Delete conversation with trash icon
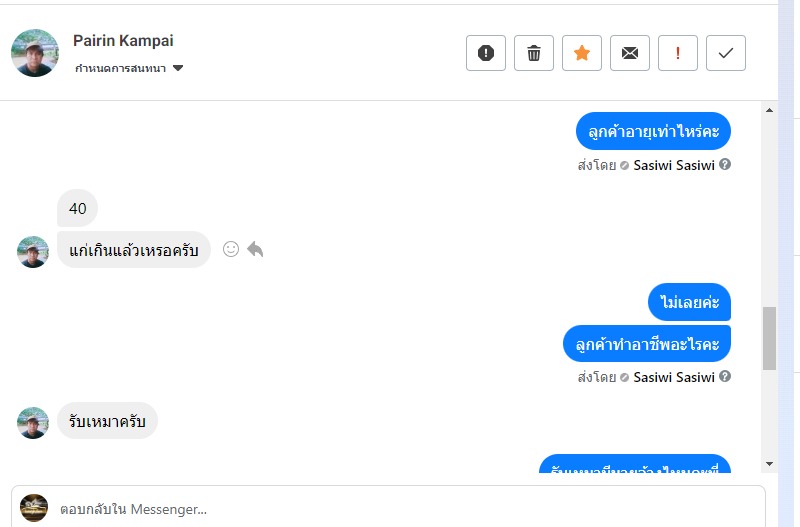Image resolution: width=800 pixels, height=527 pixels. coord(534,53)
